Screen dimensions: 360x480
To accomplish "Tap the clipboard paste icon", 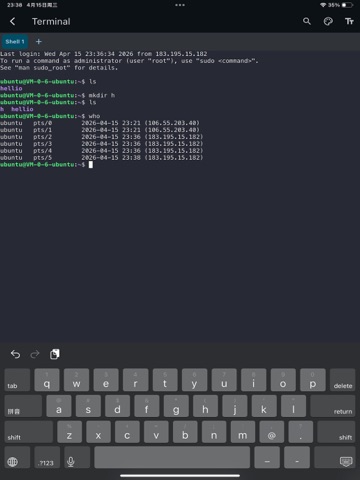I will click(x=55, y=354).
